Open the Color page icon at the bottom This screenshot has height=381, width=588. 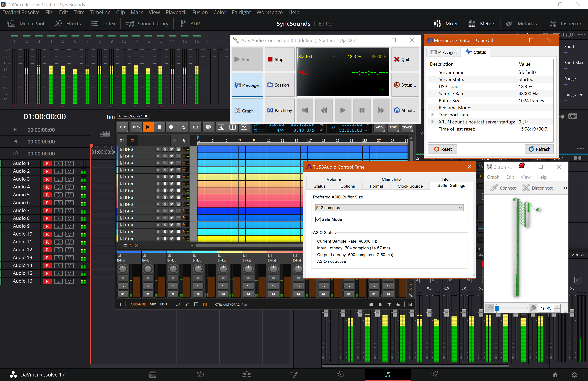(x=341, y=374)
